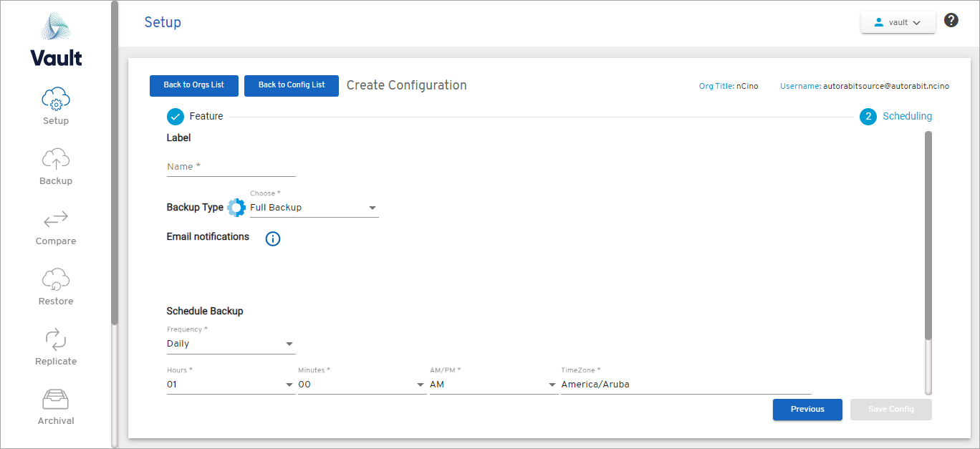Click the Email notifications info icon

click(273, 239)
